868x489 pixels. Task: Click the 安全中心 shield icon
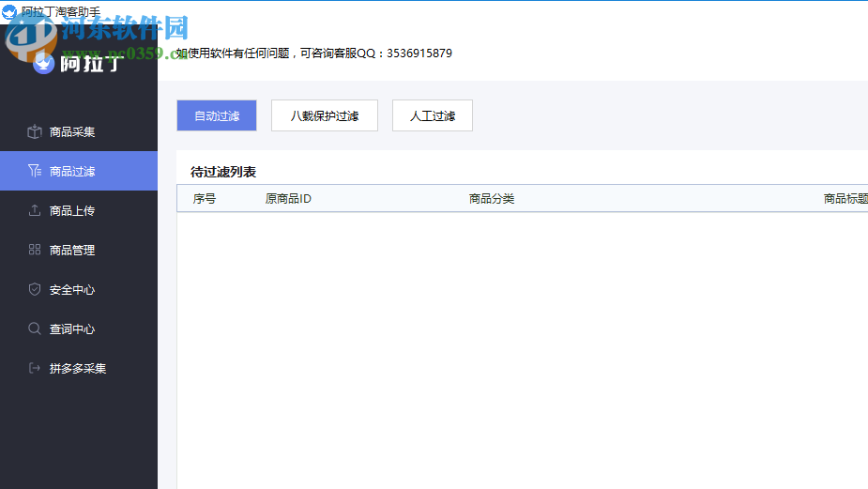[x=35, y=289]
